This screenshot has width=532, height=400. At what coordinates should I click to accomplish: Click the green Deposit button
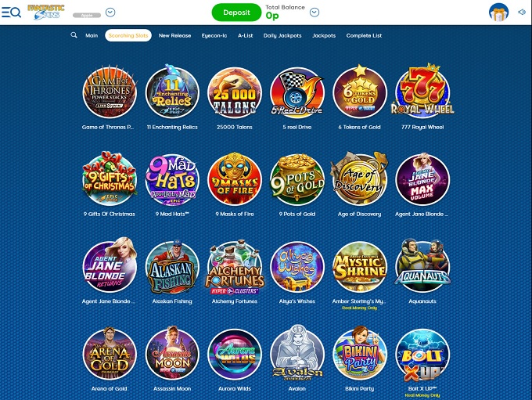[x=236, y=13]
